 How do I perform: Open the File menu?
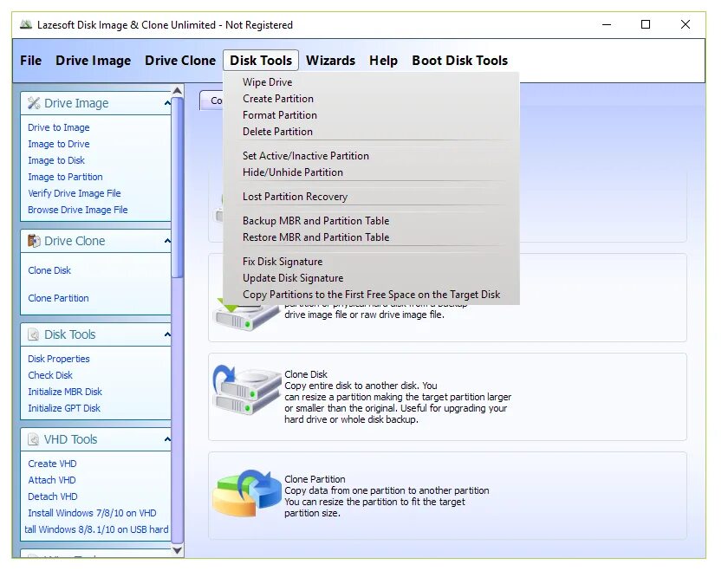point(30,61)
